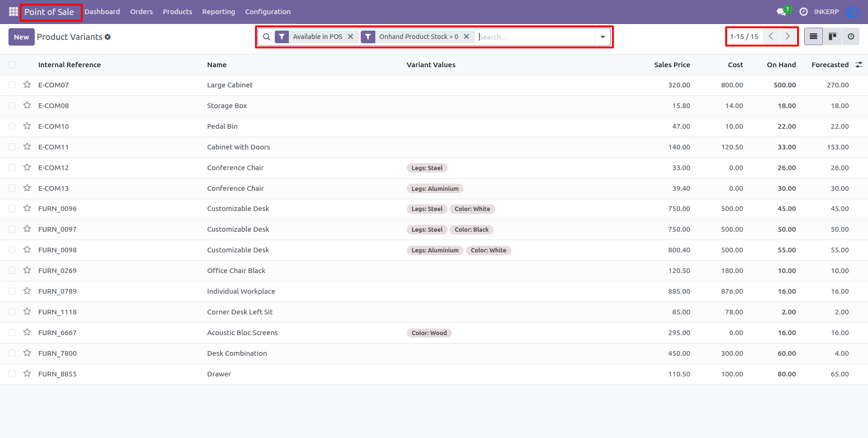The width and height of the screenshot is (868, 438).
Task: Toggle the select-all header checkbox
Action: point(12,65)
